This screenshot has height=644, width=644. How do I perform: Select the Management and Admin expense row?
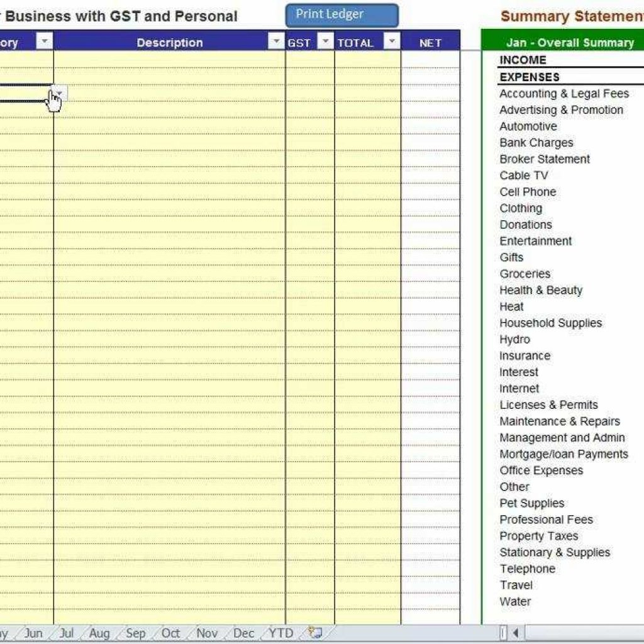click(562, 438)
